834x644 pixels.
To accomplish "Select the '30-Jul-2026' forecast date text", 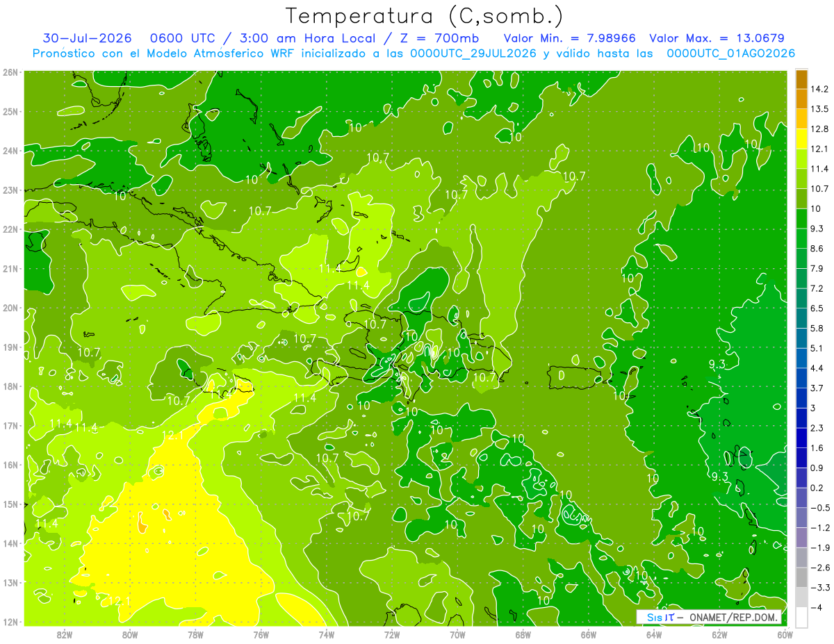I will tap(87, 38).
